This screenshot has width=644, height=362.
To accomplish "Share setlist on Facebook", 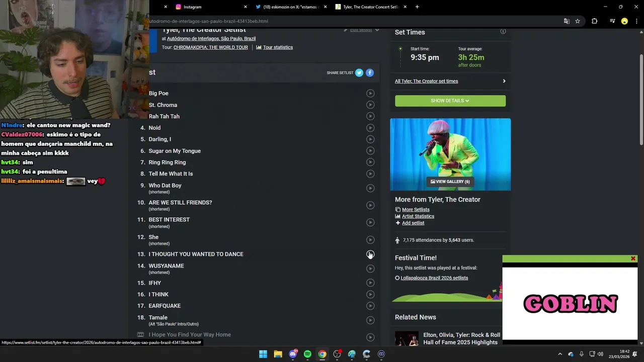I will (x=370, y=73).
